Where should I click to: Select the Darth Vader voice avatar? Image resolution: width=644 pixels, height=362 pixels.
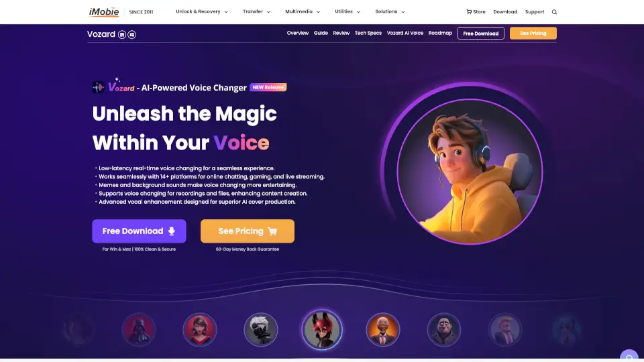coord(139,330)
